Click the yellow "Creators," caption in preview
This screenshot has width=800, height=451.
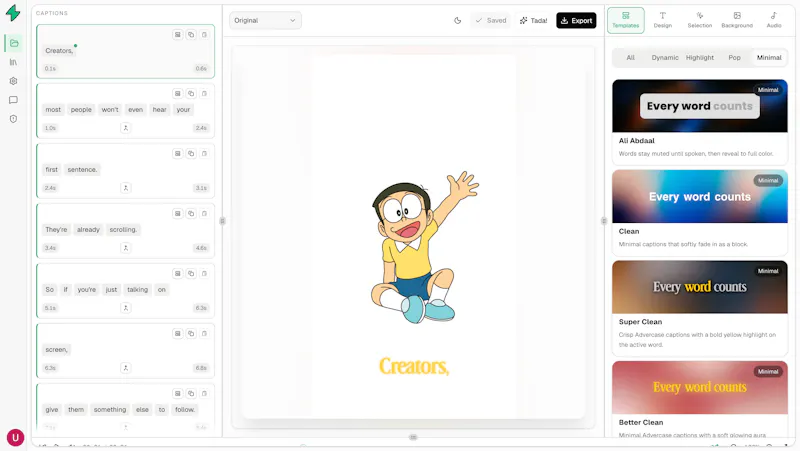coord(414,366)
